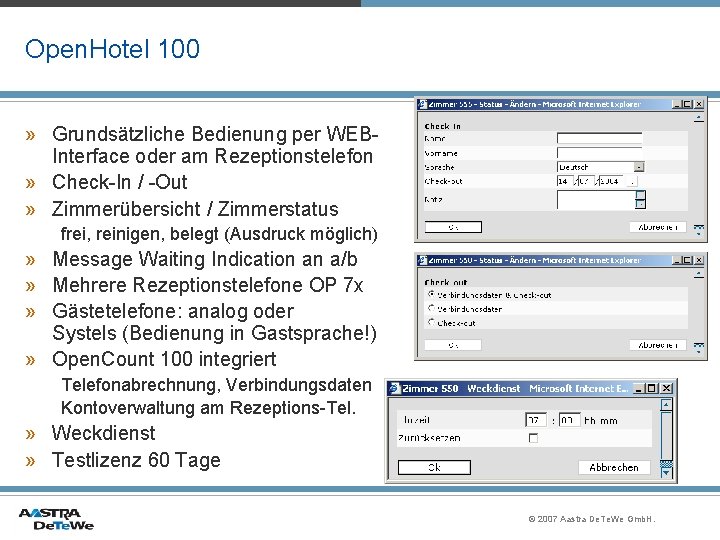Screen dimensions: 720x540
Task: Click scroll-up arrow in Check-in window
Action: click(698, 118)
